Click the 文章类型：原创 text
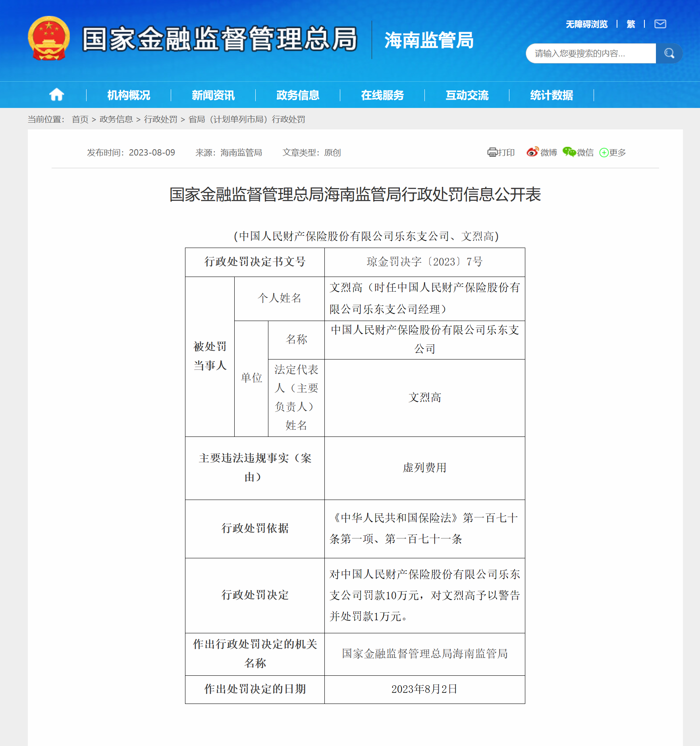 [312, 152]
